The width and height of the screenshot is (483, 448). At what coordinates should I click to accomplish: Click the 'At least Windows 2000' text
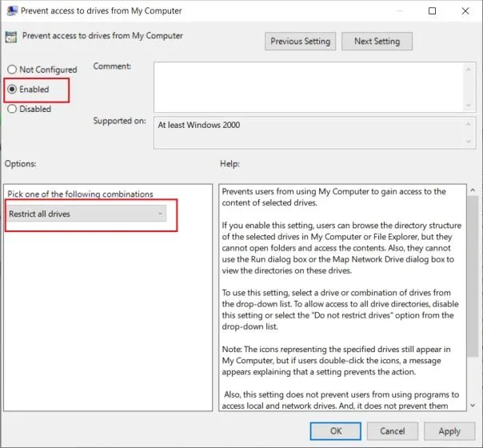click(198, 125)
